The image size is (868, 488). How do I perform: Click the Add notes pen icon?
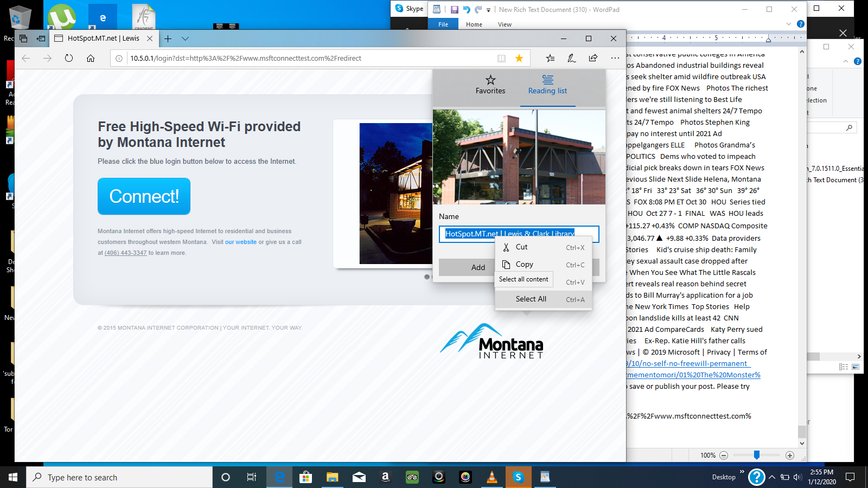[x=572, y=58]
